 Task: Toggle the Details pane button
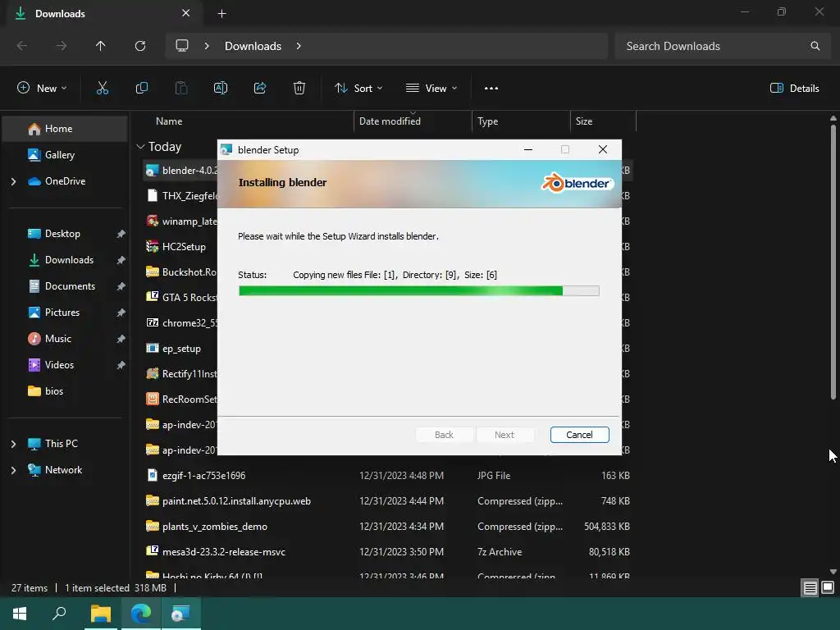[794, 89]
